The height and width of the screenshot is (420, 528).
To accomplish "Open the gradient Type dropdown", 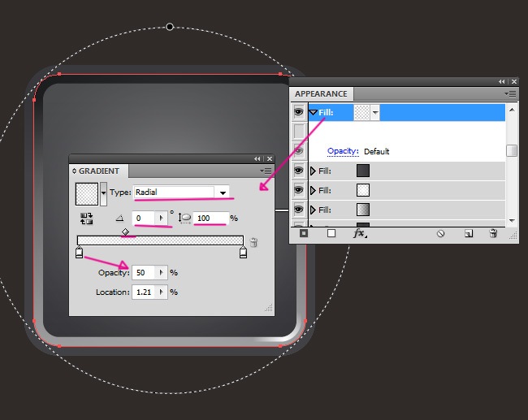I will pos(222,193).
